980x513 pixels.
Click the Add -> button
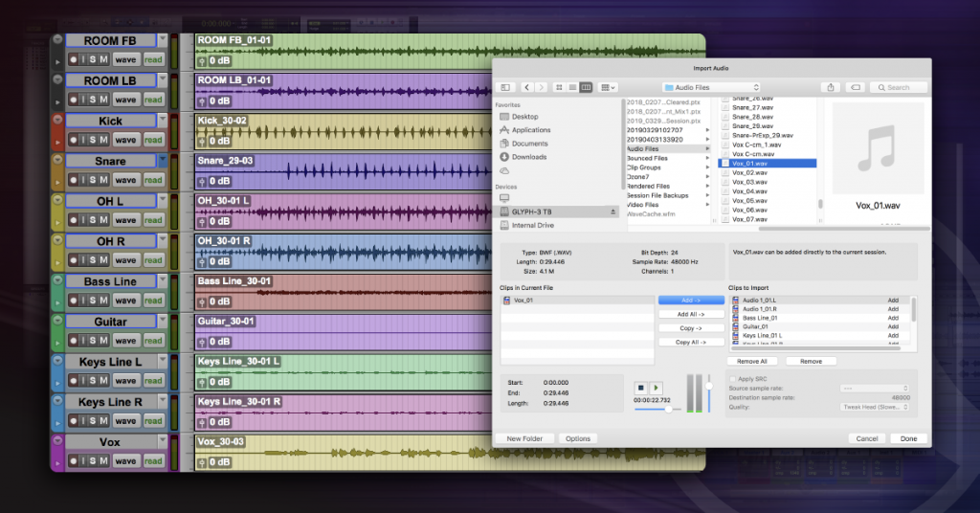coord(691,301)
